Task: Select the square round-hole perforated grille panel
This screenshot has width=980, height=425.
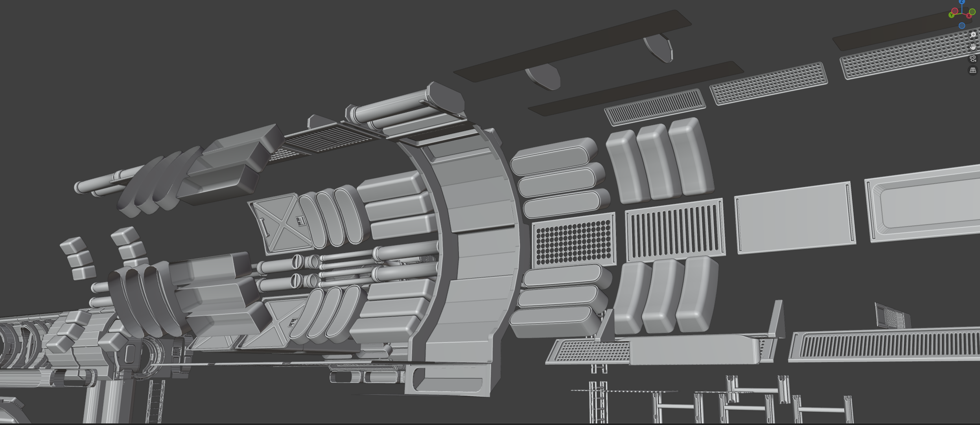Action: [x=573, y=241]
